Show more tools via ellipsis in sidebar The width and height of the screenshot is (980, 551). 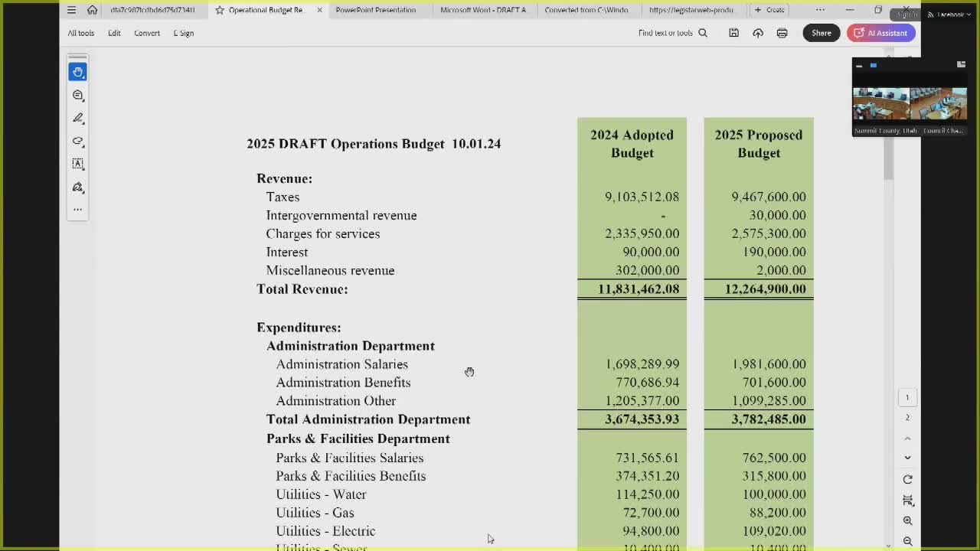[78, 208]
